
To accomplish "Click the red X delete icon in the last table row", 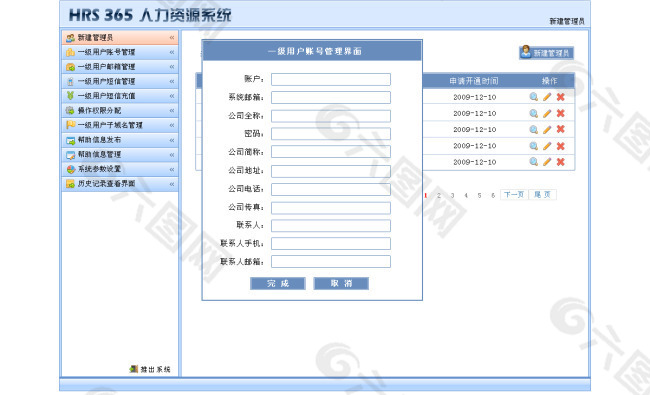I will (x=560, y=162).
